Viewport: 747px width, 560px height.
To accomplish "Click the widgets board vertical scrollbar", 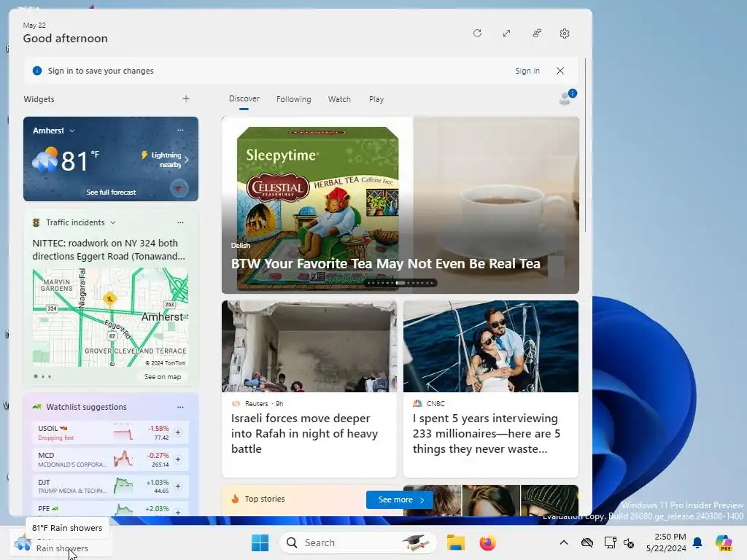I will point(586,145).
